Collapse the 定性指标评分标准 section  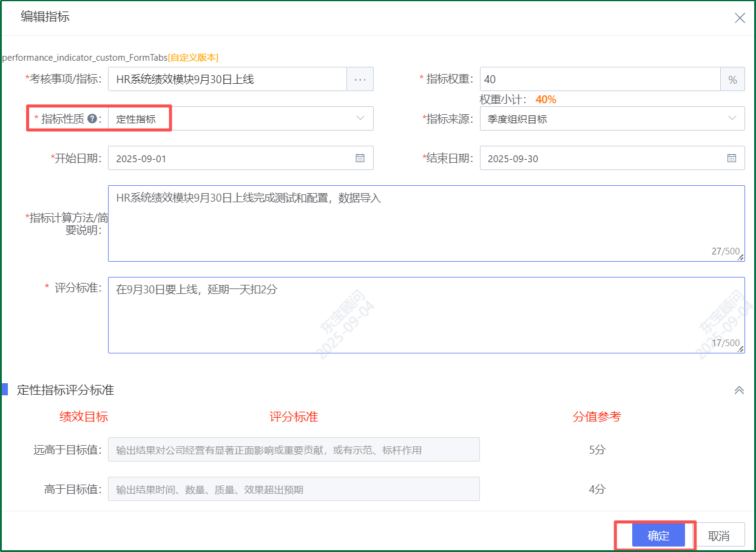coord(739,390)
